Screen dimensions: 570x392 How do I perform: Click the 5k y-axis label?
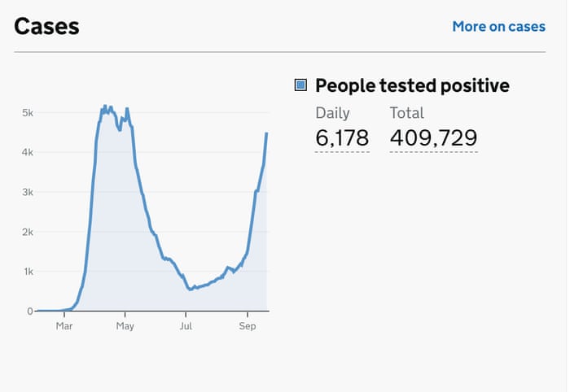[27, 113]
